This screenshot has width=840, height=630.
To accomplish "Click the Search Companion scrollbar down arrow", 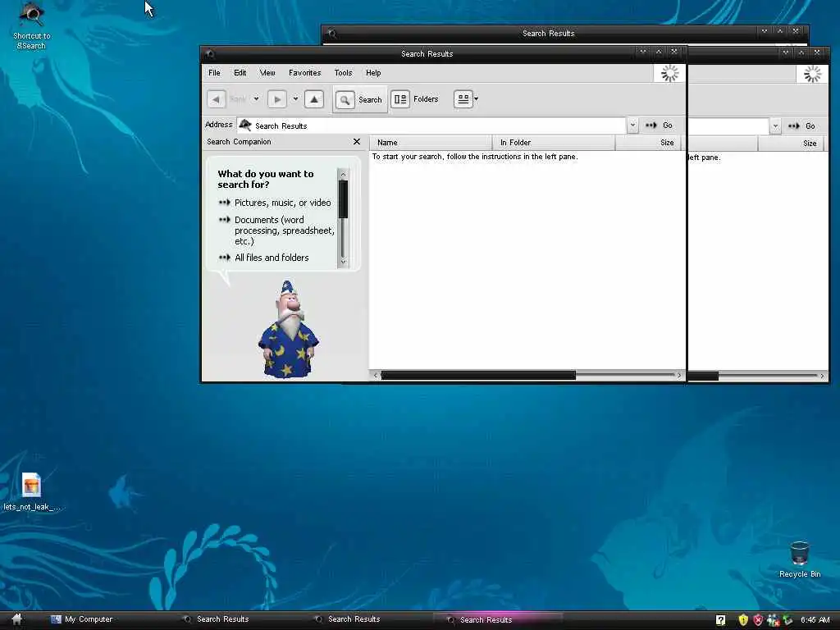I will point(344,262).
